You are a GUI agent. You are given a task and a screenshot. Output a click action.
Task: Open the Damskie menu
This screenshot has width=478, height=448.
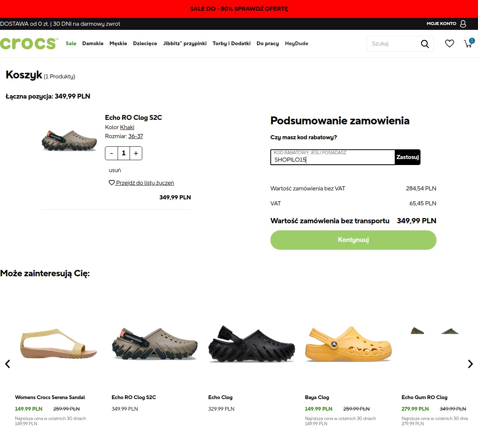point(93,43)
